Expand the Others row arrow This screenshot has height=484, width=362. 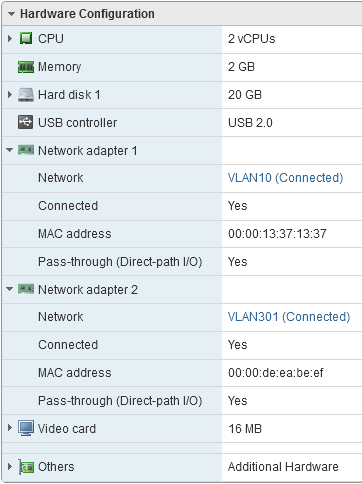click(x=10, y=466)
